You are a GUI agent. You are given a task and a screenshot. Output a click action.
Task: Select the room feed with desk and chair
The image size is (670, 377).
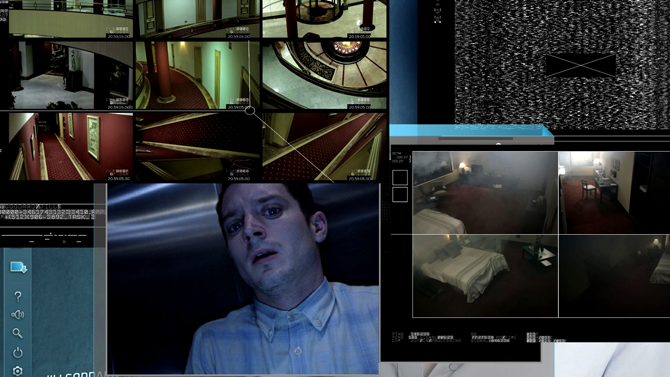(x=614, y=193)
